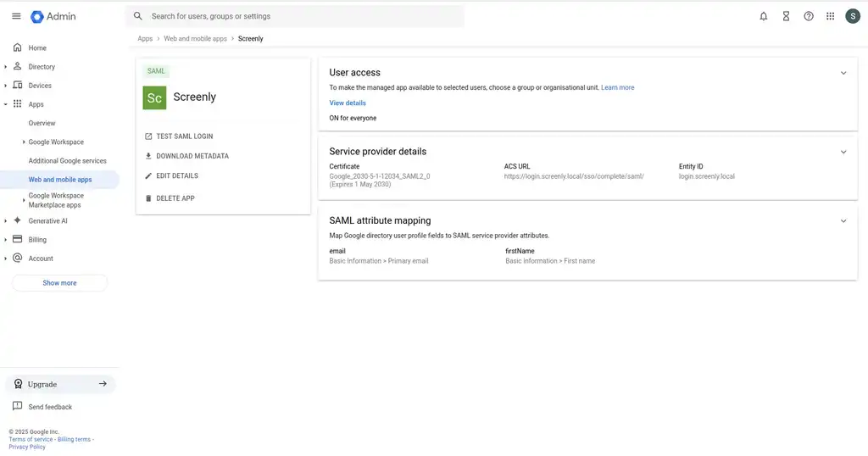The height and width of the screenshot is (456, 868).
Task: Expand the Devices tree arrow
Action: coord(6,86)
